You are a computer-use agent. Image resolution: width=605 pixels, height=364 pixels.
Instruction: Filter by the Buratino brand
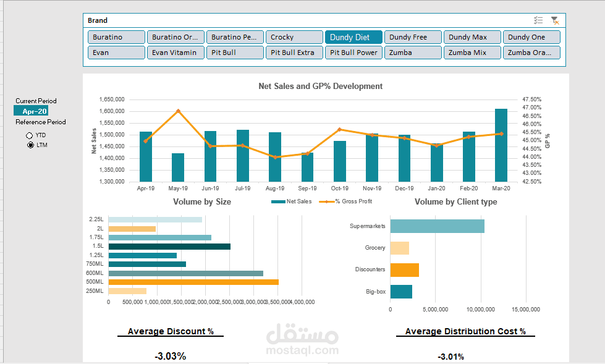[x=117, y=37]
